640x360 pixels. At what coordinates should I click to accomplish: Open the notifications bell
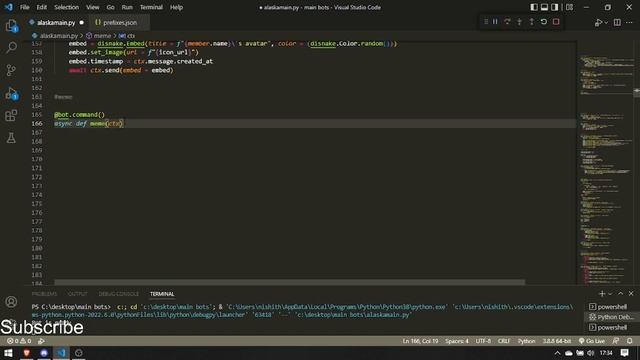pos(630,341)
